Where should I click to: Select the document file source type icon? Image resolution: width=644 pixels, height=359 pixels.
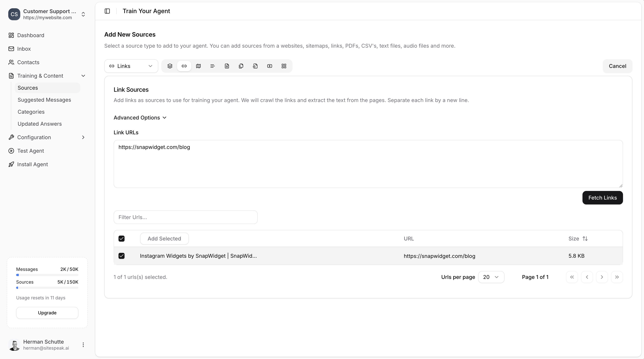coord(227,66)
